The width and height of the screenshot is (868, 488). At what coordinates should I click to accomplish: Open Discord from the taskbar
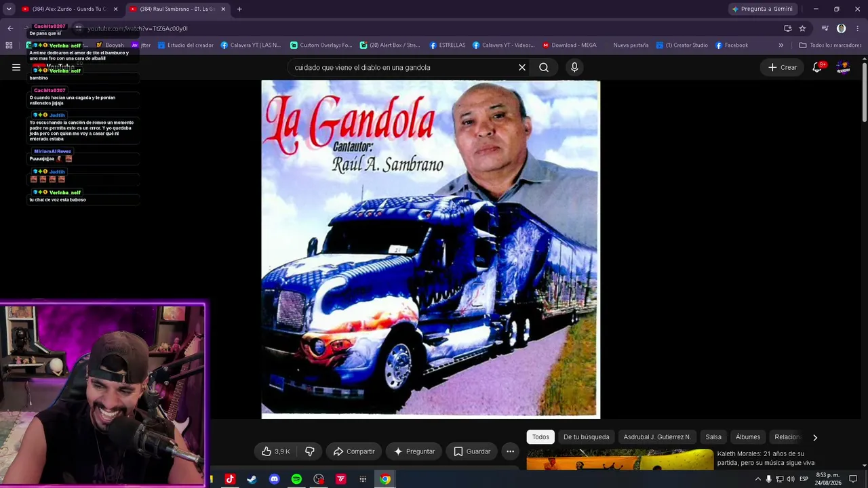tap(274, 479)
